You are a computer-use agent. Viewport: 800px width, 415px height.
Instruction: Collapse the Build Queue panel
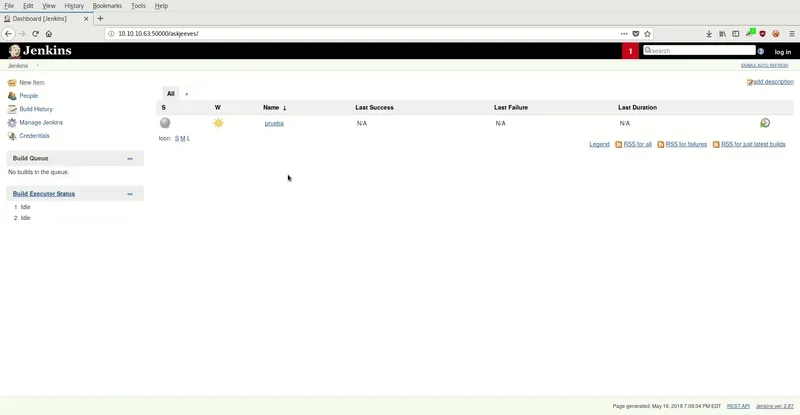click(x=130, y=158)
